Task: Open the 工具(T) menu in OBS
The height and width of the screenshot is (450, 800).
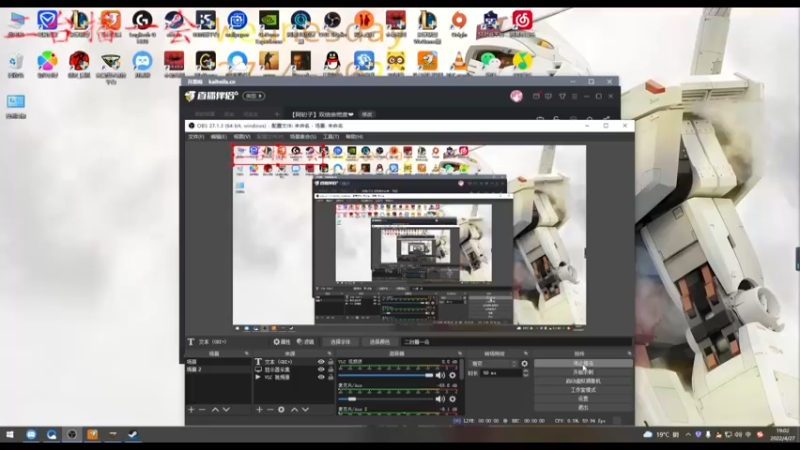Action: (x=331, y=137)
